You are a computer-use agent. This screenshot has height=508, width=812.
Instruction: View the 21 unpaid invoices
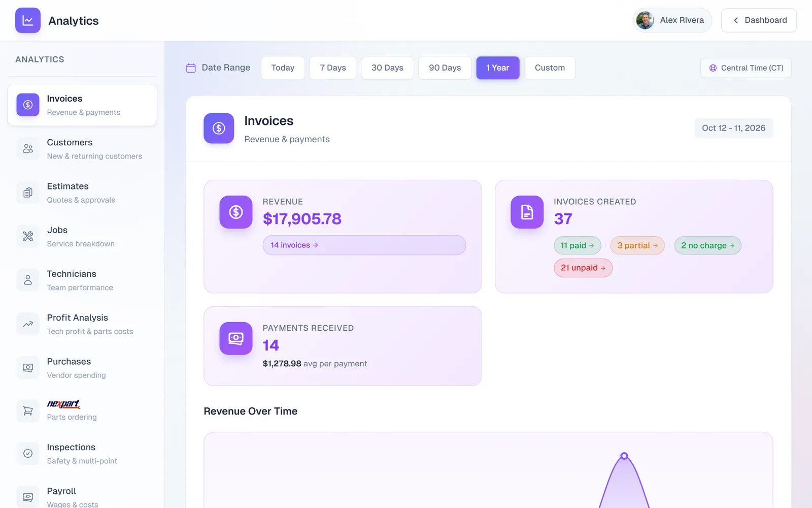(x=583, y=268)
